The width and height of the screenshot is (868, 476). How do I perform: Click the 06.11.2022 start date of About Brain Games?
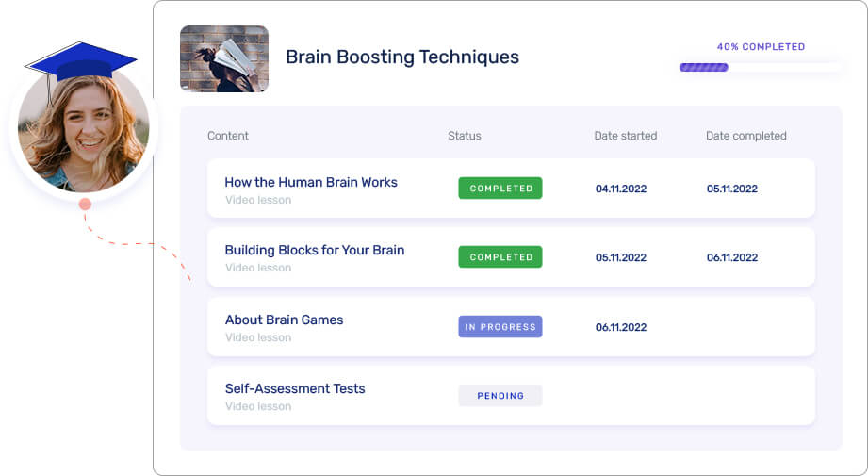coord(620,327)
